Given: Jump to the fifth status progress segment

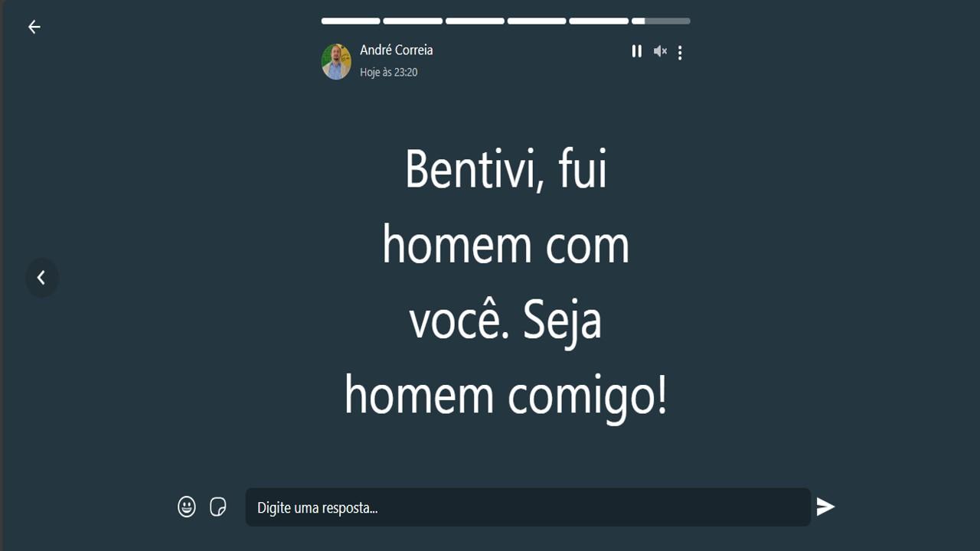Looking at the screenshot, I should (599, 21).
